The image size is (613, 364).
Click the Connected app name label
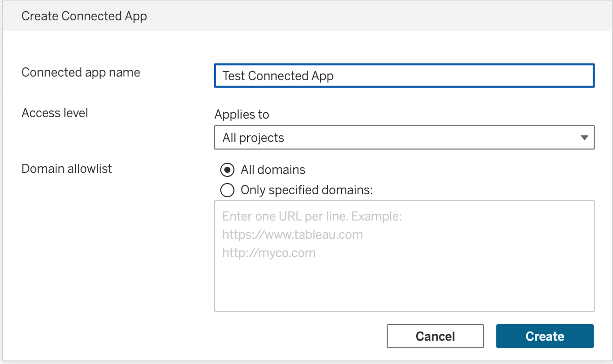pos(81,72)
